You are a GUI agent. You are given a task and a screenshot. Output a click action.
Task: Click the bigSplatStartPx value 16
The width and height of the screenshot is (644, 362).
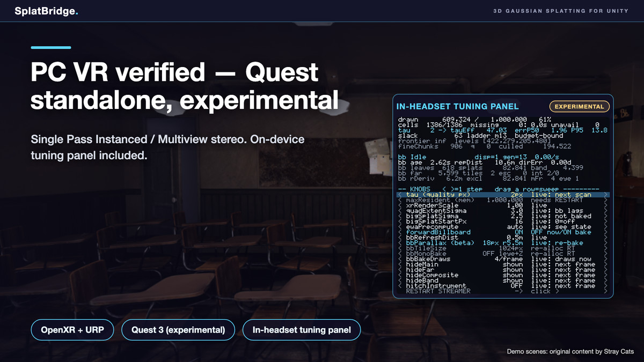(x=519, y=221)
